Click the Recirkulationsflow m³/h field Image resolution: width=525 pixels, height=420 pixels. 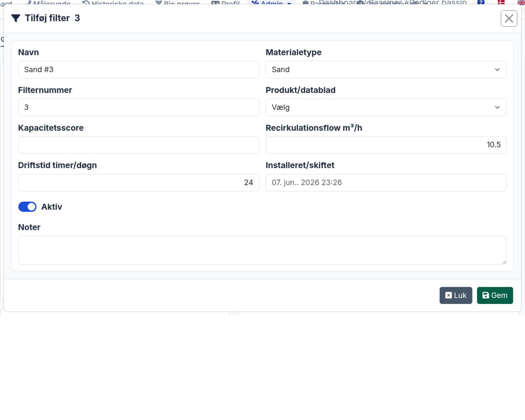(x=386, y=145)
